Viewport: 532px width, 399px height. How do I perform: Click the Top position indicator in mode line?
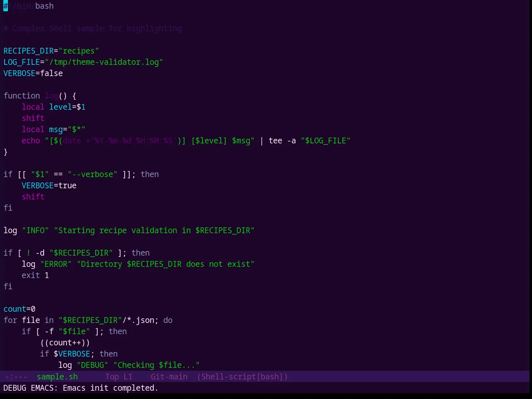(112, 377)
